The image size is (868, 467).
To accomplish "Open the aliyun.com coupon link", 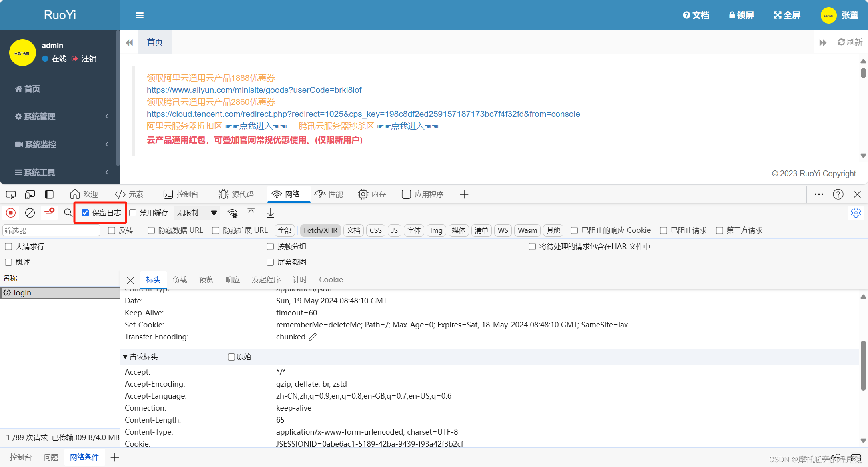I will click(254, 90).
